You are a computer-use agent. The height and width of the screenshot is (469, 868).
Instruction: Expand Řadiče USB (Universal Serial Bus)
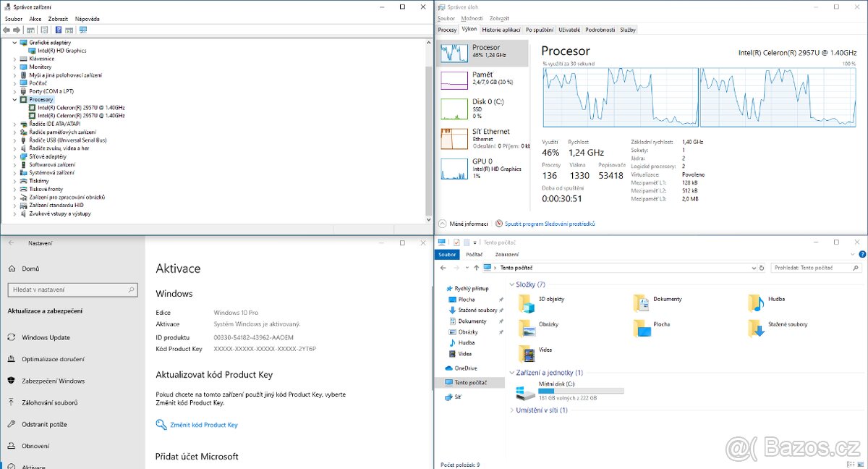(14, 140)
